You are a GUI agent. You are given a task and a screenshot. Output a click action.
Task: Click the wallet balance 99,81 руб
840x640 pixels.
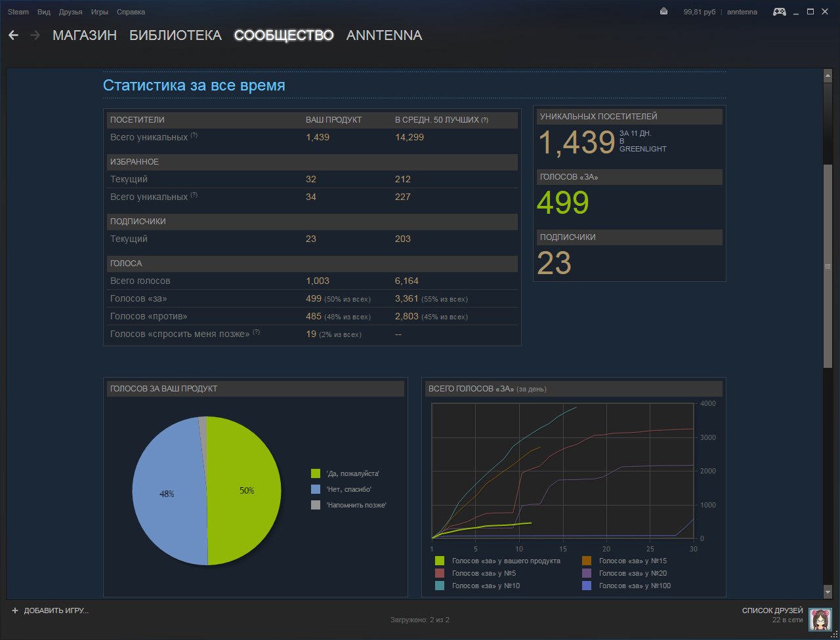tap(700, 12)
